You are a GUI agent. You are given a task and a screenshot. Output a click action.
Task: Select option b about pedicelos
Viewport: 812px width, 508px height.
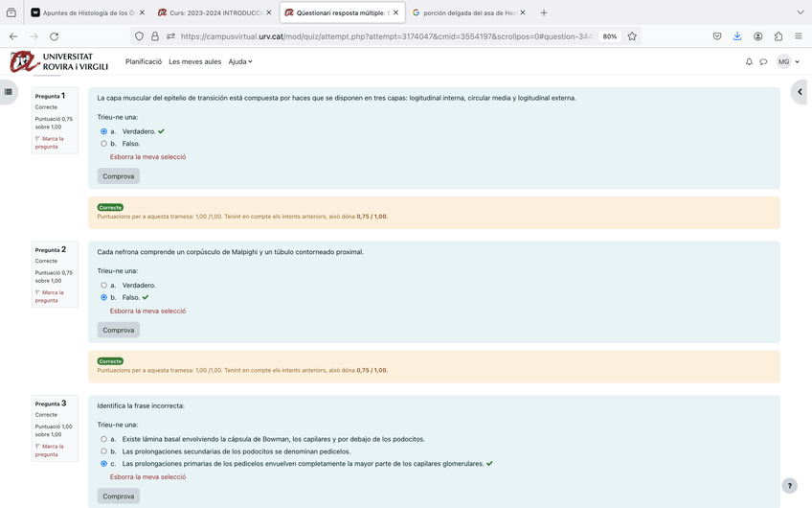tap(103, 451)
